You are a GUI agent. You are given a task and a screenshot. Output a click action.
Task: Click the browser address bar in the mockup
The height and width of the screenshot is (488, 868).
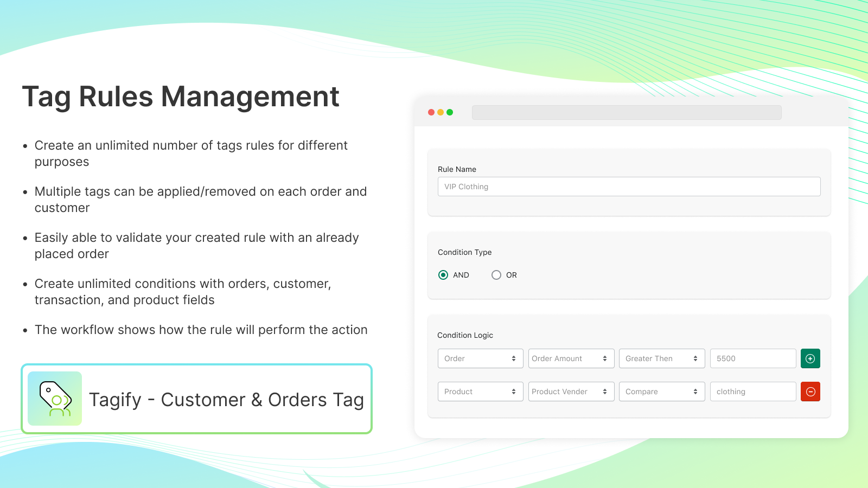627,112
